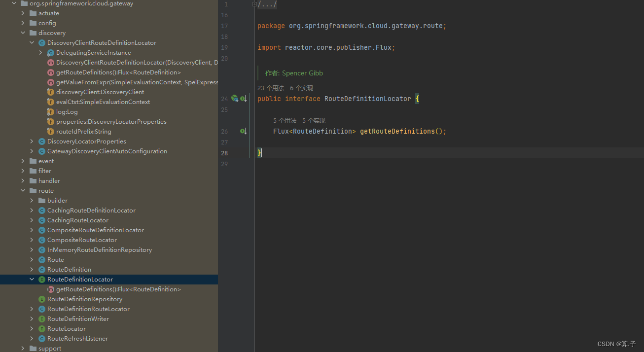The width and height of the screenshot is (644, 352).
Task: Select getRouteDefinitions():Flux under DiscoveryClientRouteDefinitionLocator
Action: pos(118,72)
